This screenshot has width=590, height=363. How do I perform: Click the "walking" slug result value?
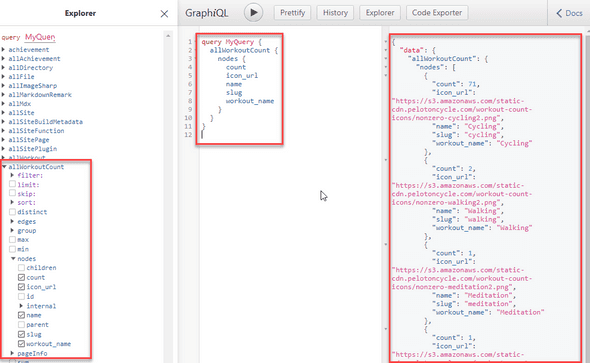tap(484, 219)
